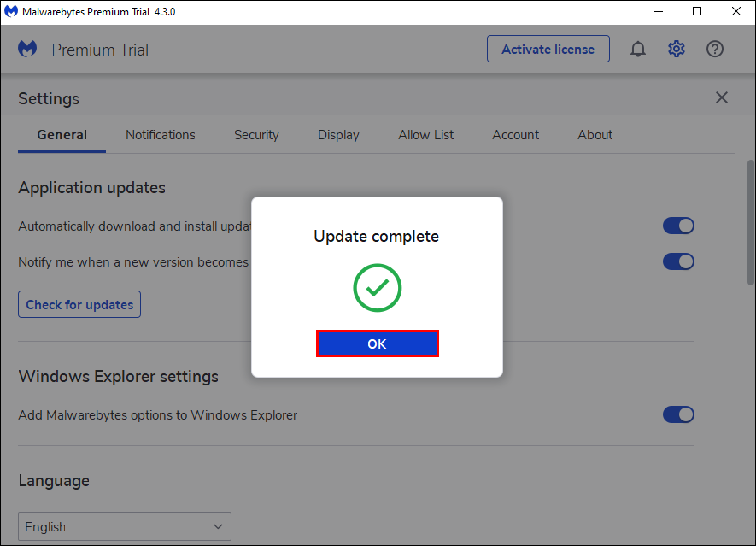
Task: Click 'Windows Explorer settings' heading
Action: [118, 377]
